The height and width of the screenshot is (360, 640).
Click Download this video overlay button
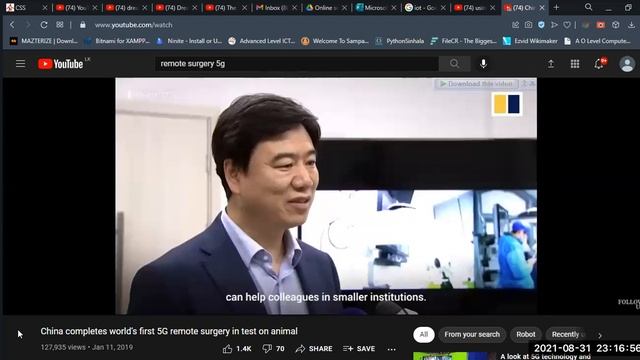tap(476, 84)
